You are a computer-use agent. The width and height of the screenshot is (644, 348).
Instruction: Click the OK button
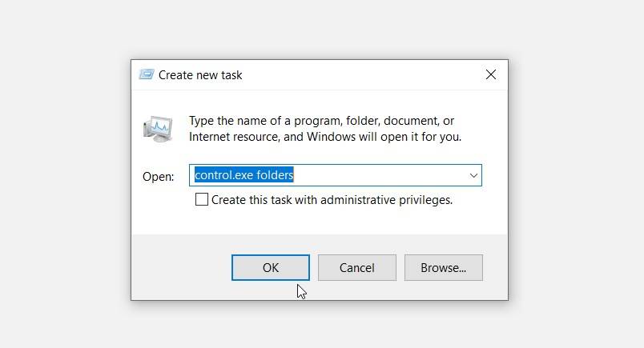coord(270,267)
